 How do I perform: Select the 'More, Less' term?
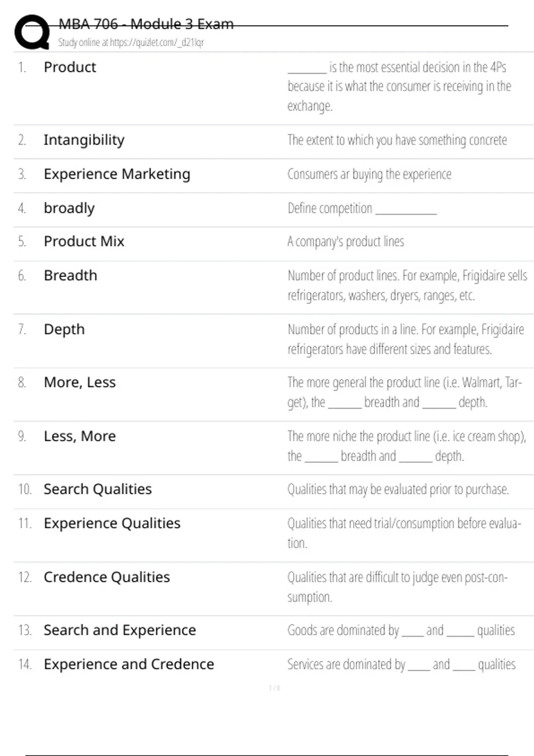pyautogui.click(x=80, y=382)
